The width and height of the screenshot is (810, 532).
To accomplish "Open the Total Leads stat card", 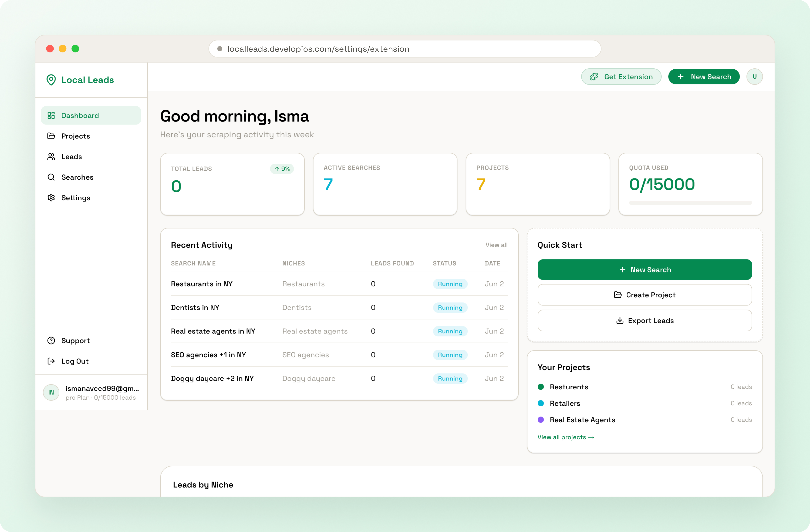I will tap(232, 184).
